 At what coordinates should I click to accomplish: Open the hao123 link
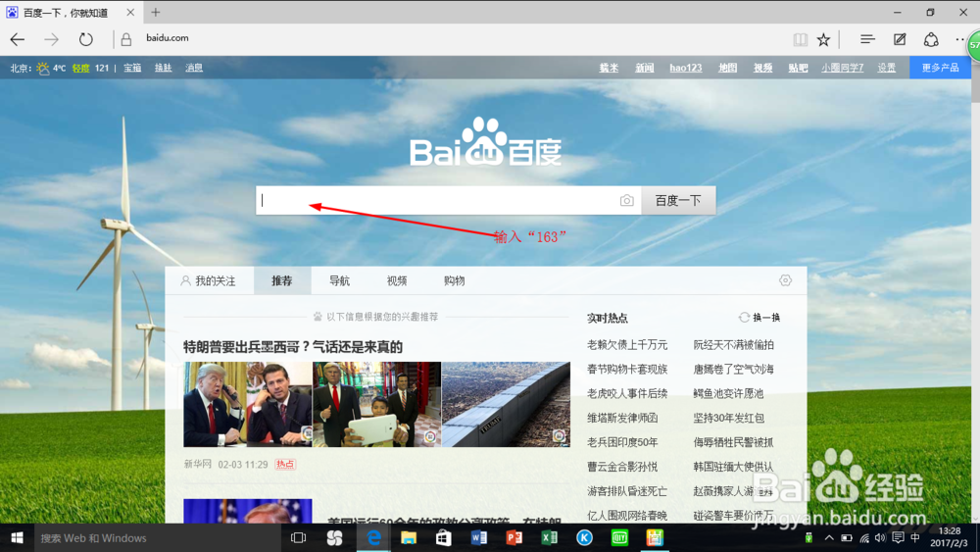[x=686, y=68]
